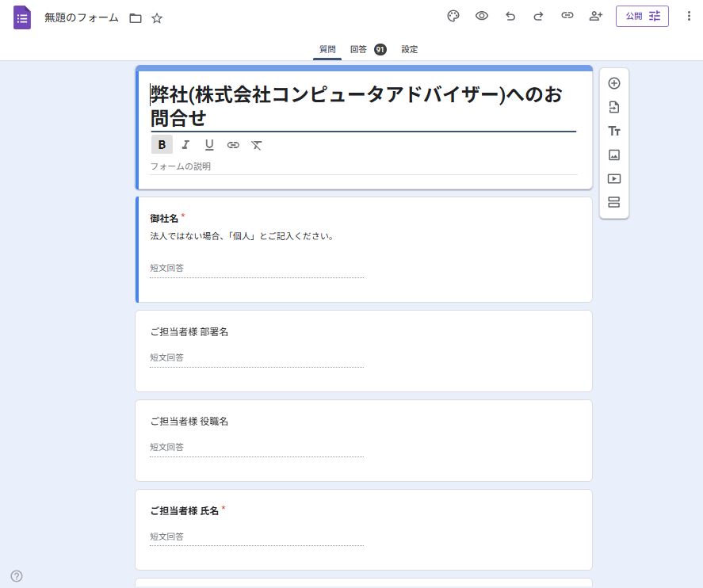Open the 設定 tab
This screenshot has width=703, height=588.
pyautogui.click(x=410, y=49)
